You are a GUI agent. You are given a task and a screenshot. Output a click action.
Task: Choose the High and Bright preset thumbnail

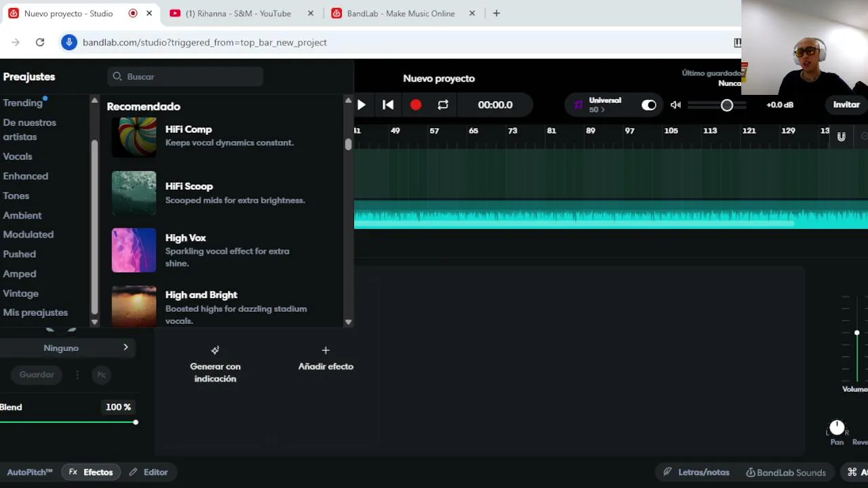134,306
